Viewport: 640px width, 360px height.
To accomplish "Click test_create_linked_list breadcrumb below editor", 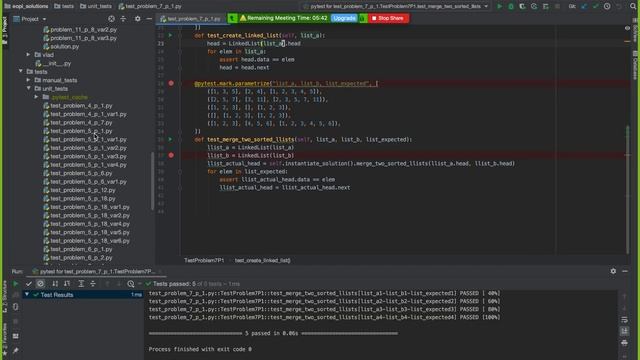I will [262, 260].
